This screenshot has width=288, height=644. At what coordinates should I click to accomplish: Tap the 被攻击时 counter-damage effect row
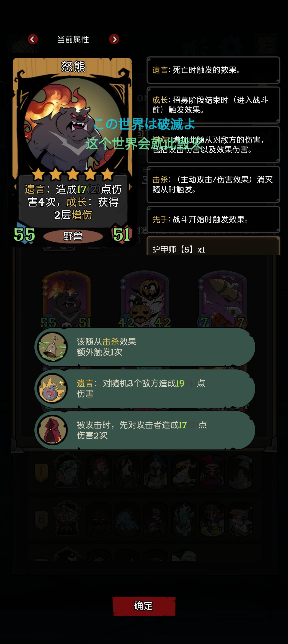(x=145, y=430)
